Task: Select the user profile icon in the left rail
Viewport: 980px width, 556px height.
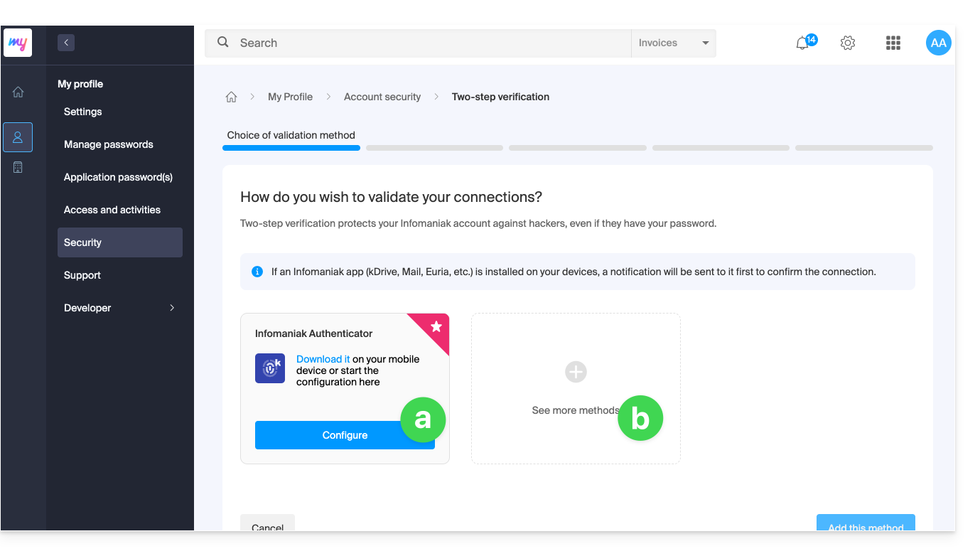Action: [x=18, y=137]
